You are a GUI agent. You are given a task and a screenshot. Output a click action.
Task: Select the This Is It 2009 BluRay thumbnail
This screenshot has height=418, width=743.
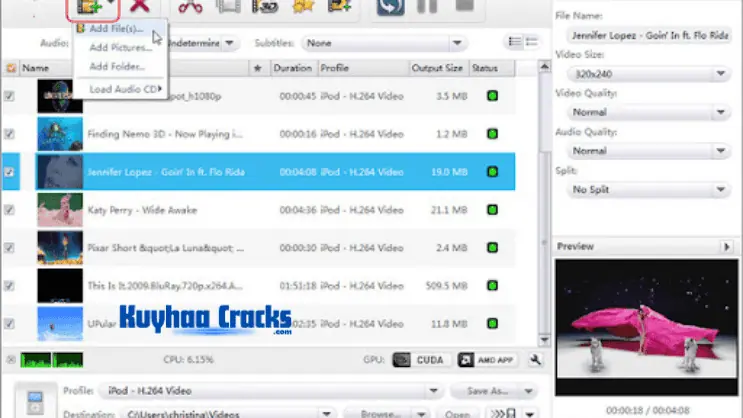[59, 286]
